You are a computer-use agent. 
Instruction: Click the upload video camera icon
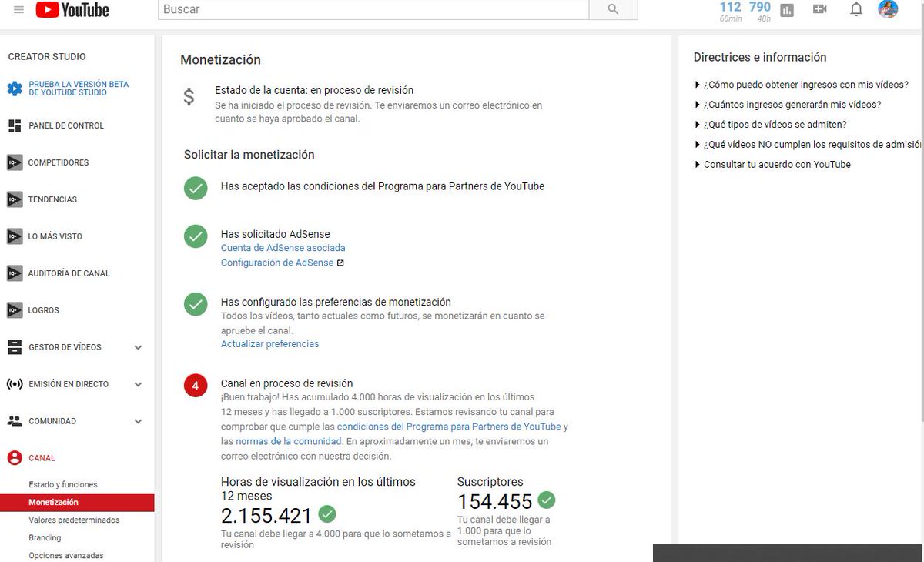coord(820,9)
